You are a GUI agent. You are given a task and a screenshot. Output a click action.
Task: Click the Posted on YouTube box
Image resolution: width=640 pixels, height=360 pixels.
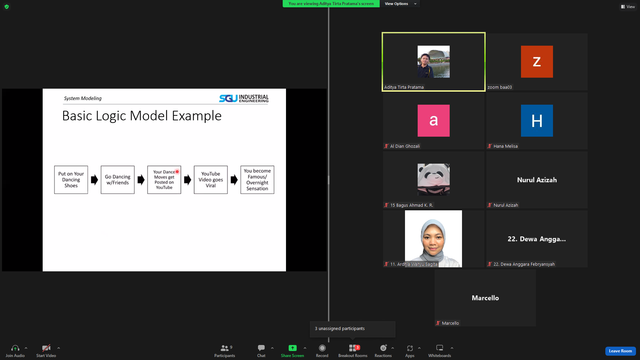[164, 180]
